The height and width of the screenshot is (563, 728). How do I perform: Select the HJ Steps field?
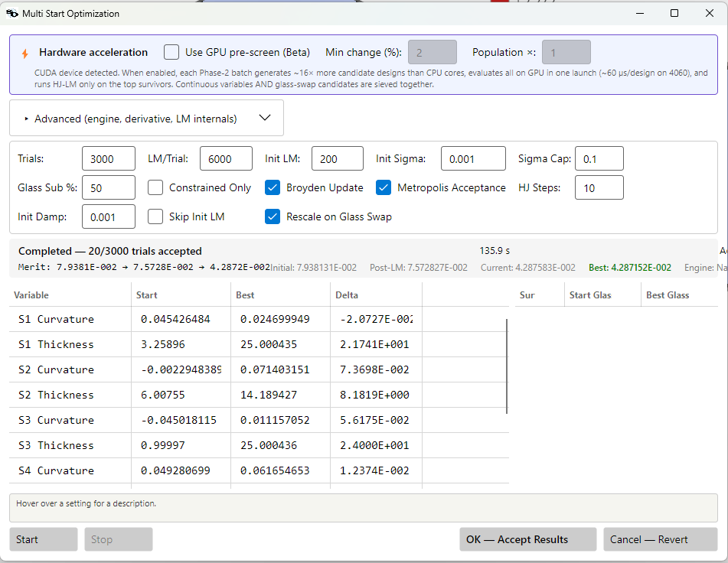pyautogui.click(x=599, y=187)
